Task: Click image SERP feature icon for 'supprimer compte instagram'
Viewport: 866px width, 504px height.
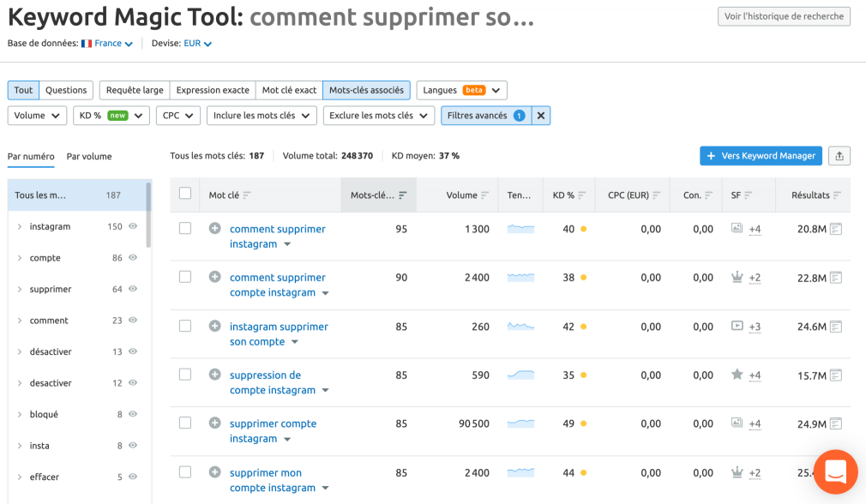Action: (x=737, y=423)
